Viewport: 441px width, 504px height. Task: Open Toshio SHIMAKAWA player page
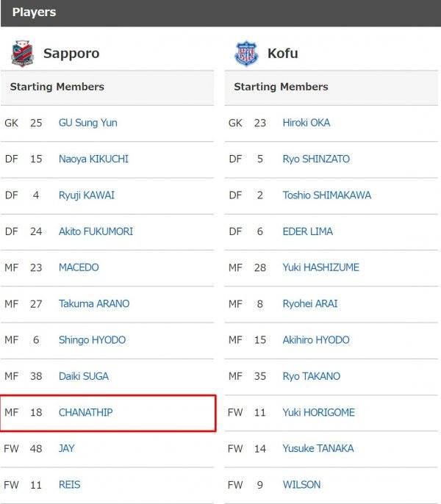click(327, 195)
